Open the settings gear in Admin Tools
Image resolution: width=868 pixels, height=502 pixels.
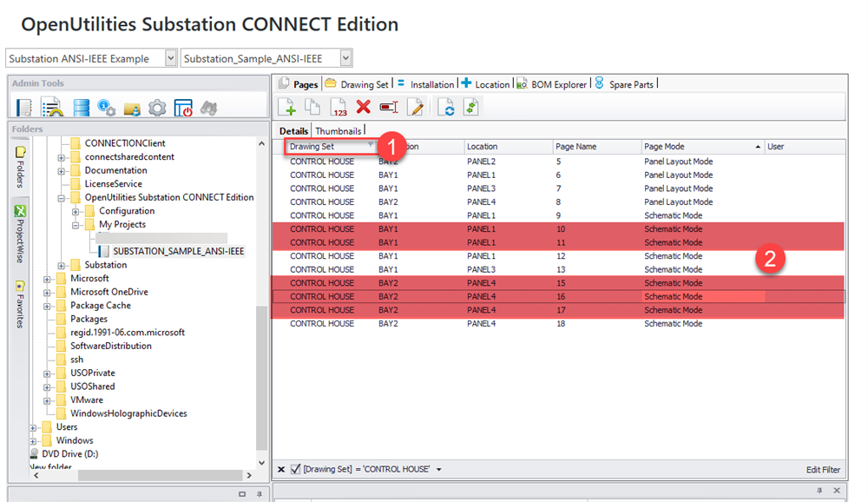coord(158,108)
